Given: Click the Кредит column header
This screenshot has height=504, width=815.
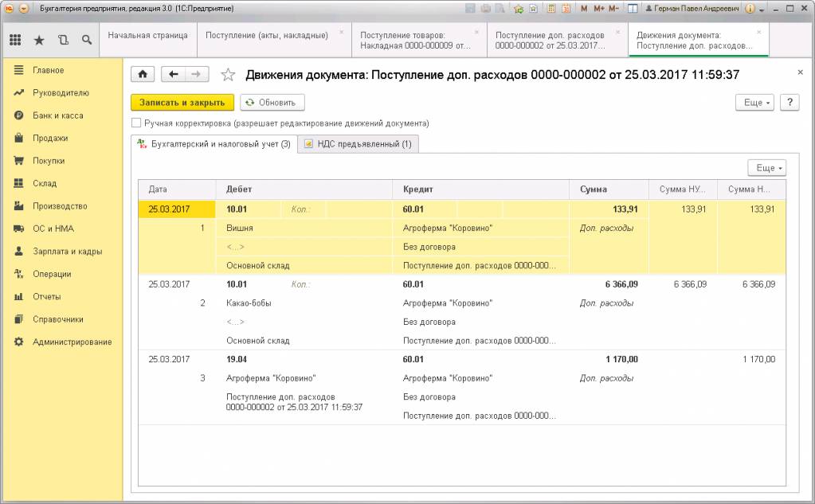Looking at the screenshot, I should point(480,189).
